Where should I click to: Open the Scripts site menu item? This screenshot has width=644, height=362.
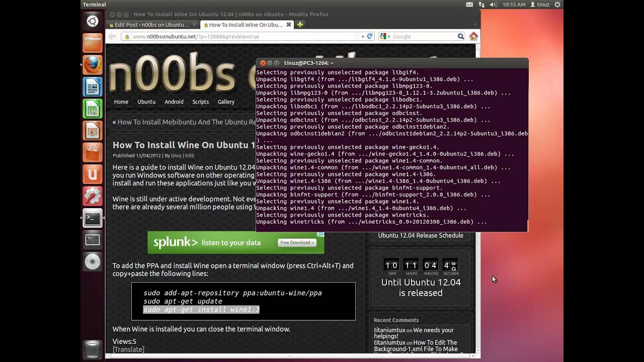(200, 102)
